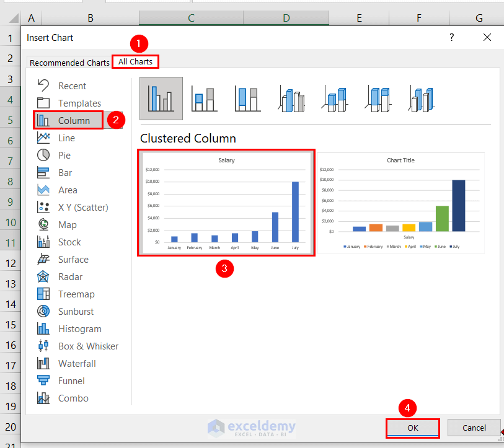
Task: Choose the Pie chart category
Action: tap(77, 156)
